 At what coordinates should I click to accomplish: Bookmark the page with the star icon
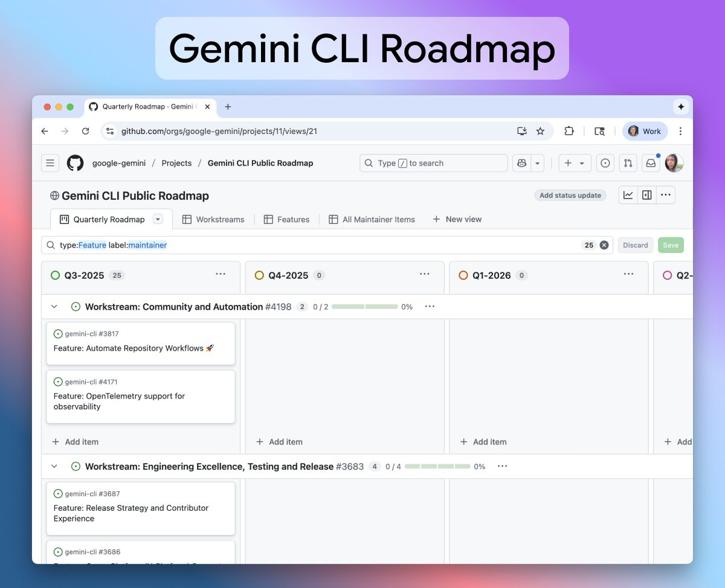coord(540,131)
